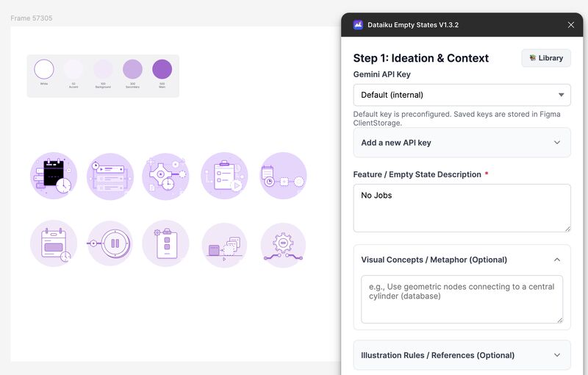The height and width of the screenshot is (375, 588).
Task: Open the Library button
Action: coord(546,58)
